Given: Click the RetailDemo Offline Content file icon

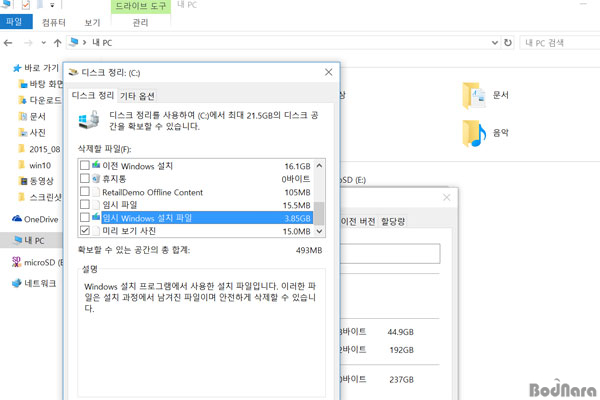Looking at the screenshot, I should tap(96, 192).
